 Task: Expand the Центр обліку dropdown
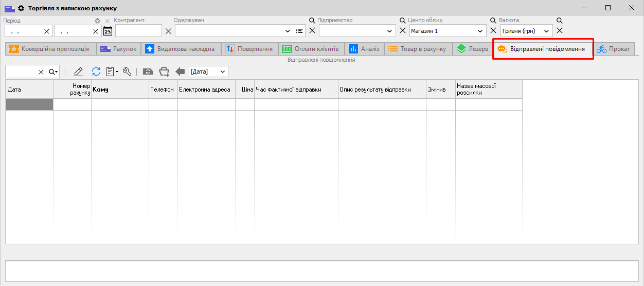click(481, 31)
